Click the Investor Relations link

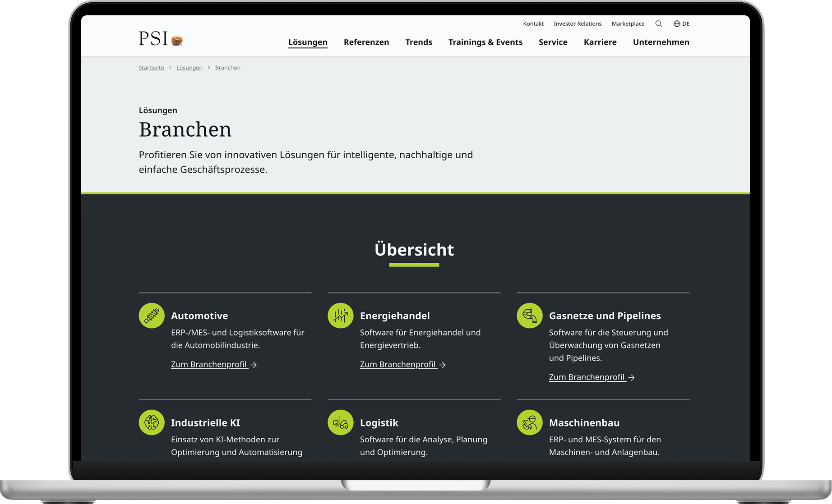point(578,23)
